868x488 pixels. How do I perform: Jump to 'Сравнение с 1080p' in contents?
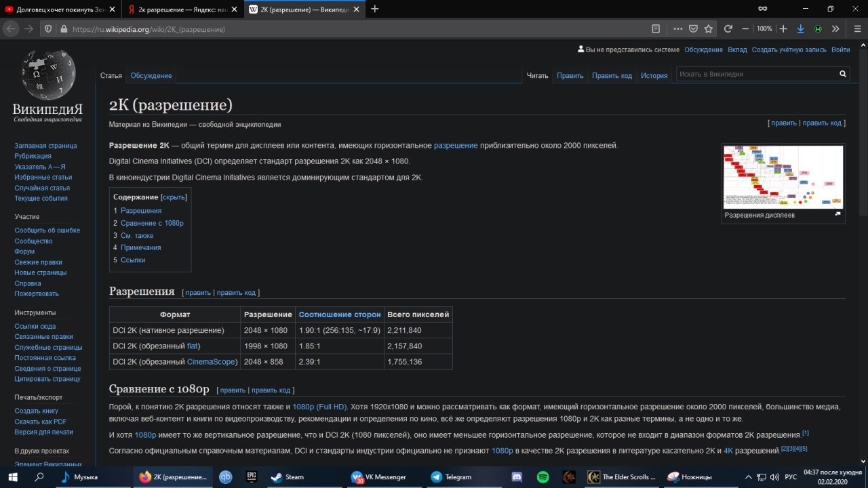(x=152, y=223)
